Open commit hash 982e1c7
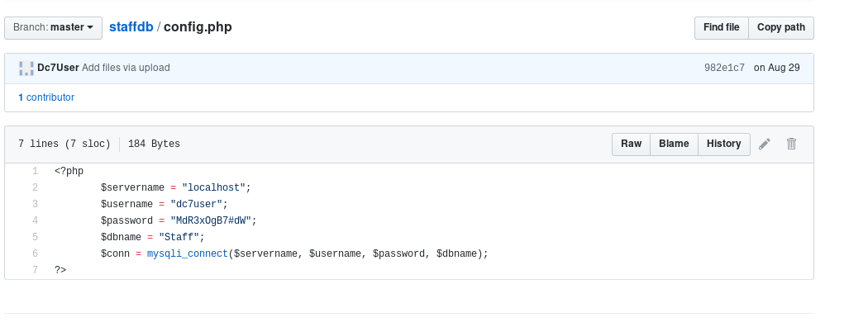This screenshot has width=868, height=322. coord(724,68)
